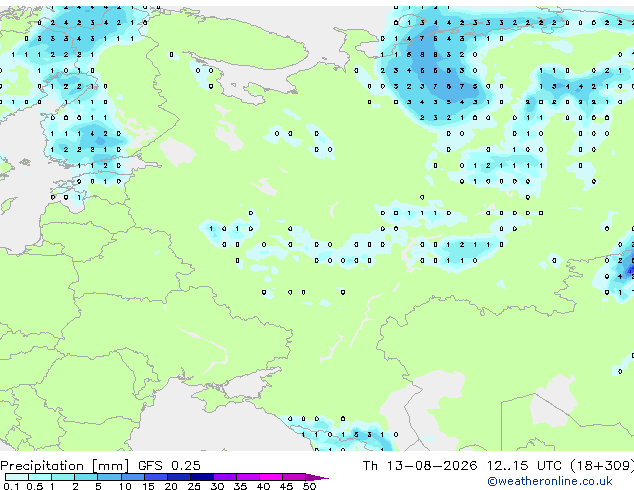Click the "0.5" legend scale label
The image size is (634, 490).
35,486
